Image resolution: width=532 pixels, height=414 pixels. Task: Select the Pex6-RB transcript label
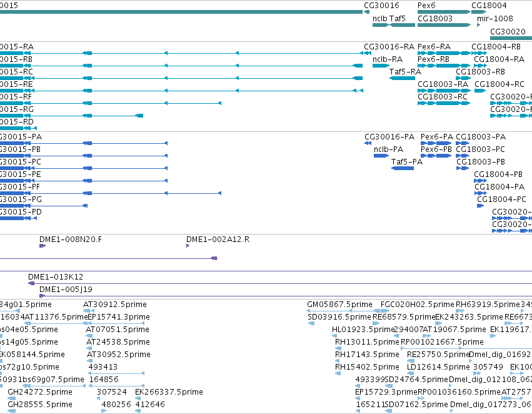(433, 59)
